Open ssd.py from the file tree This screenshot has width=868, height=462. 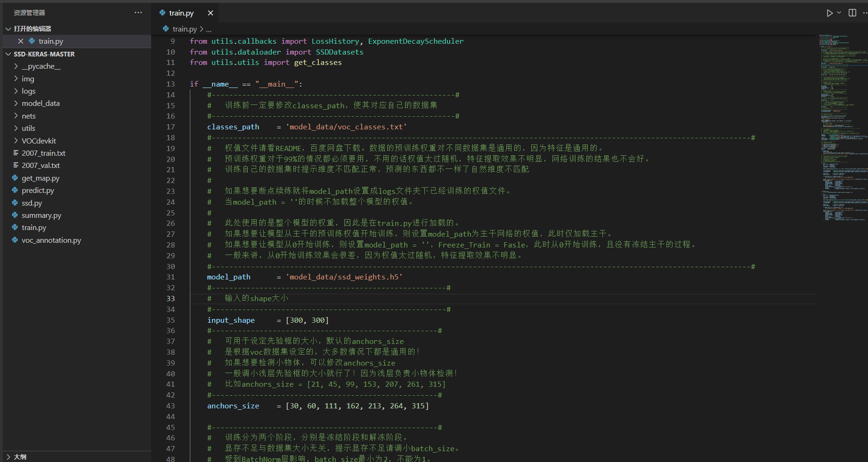32,203
